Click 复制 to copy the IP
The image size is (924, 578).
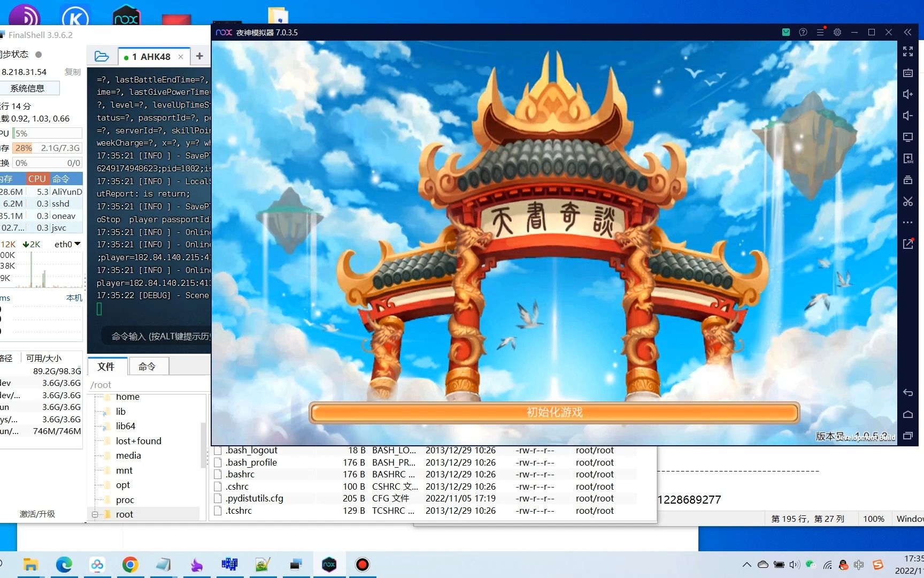(x=72, y=72)
